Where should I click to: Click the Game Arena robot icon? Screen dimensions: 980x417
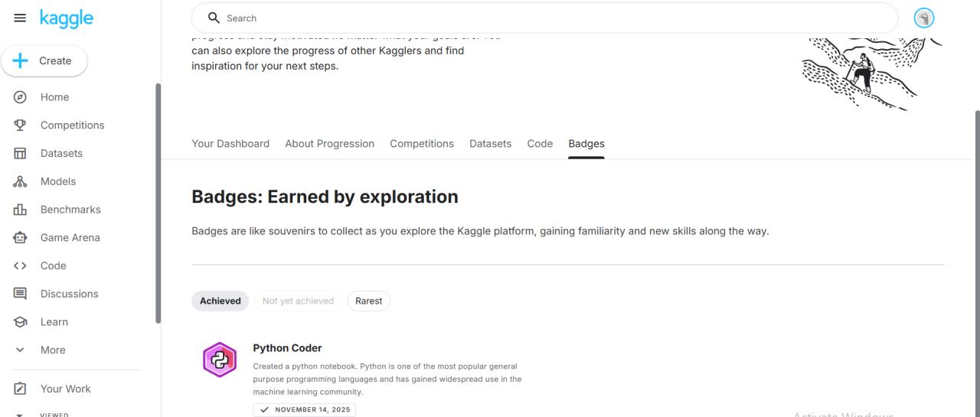coord(21,237)
